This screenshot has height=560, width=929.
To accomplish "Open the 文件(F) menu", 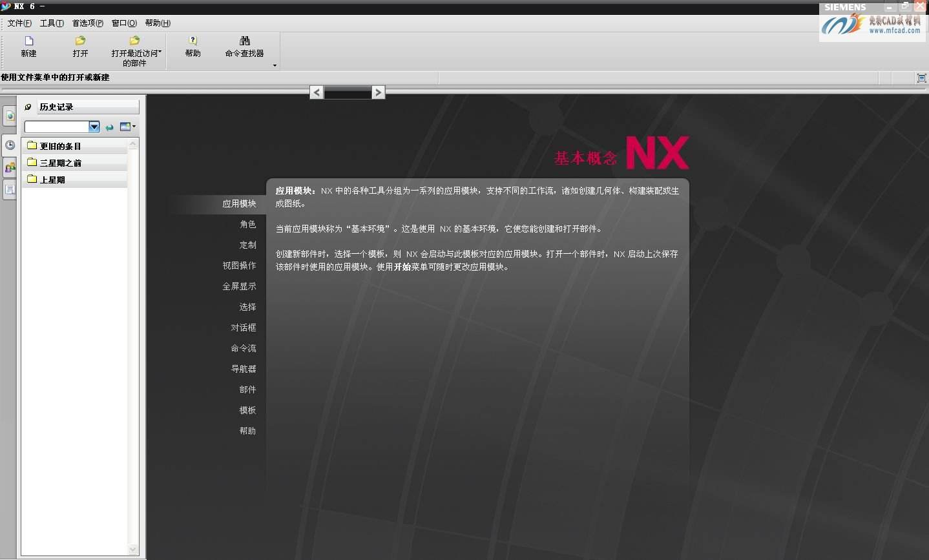I will click(x=19, y=23).
